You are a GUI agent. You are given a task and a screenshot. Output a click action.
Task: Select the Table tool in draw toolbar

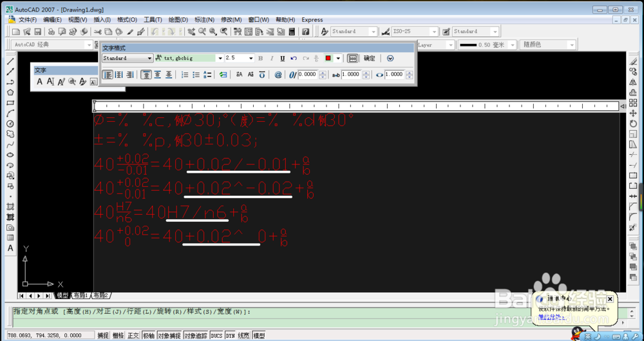(11, 238)
